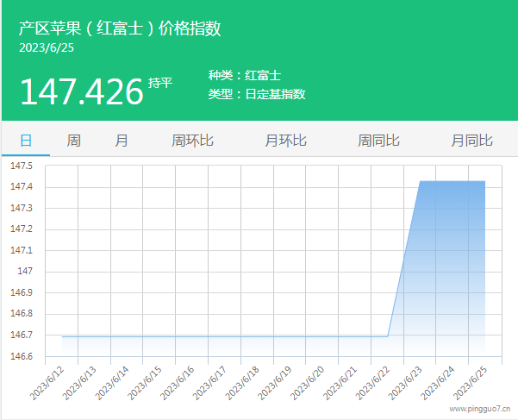
Task: Click the 147.426 index value
Action: [x=81, y=91]
